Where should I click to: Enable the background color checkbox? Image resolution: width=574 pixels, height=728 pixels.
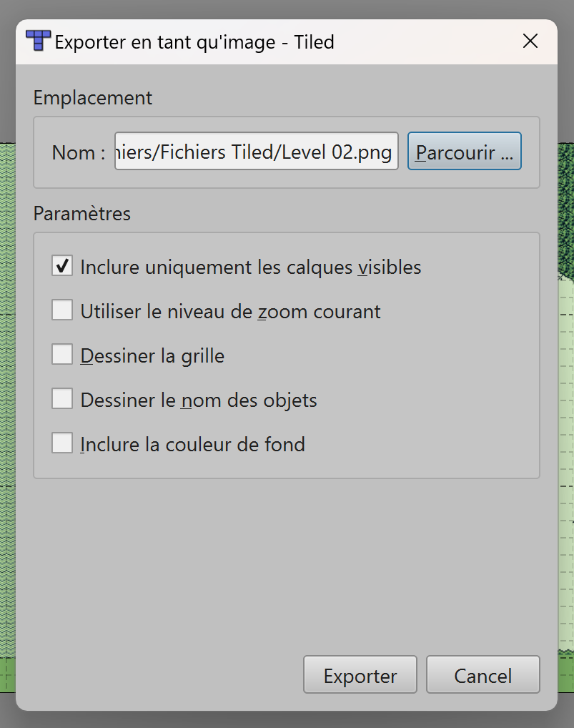pyautogui.click(x=62, y=443)
